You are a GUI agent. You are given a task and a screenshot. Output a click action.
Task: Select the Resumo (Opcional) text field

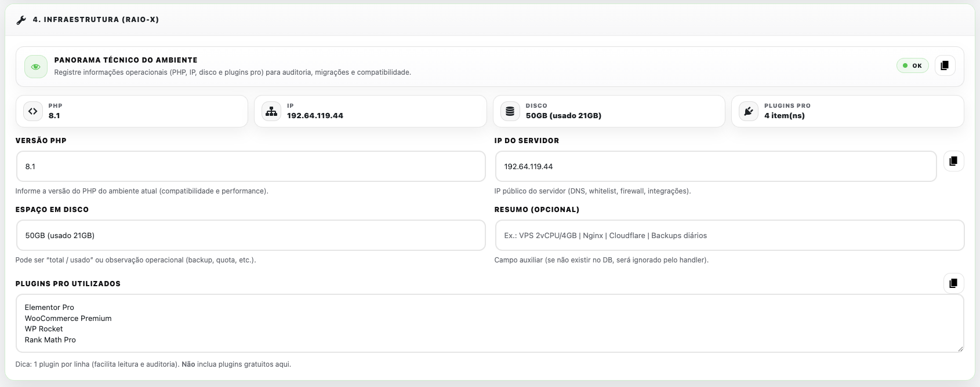[729, 236]
